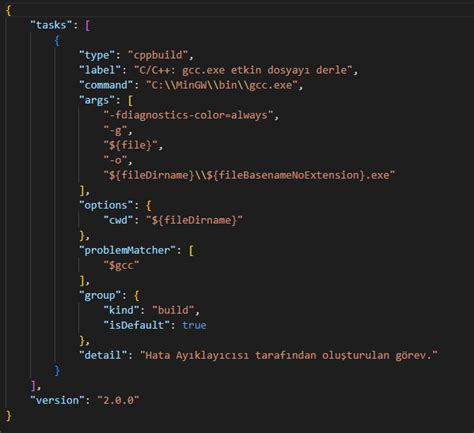Click the "tasks" key text

click(x=51, y=25)
